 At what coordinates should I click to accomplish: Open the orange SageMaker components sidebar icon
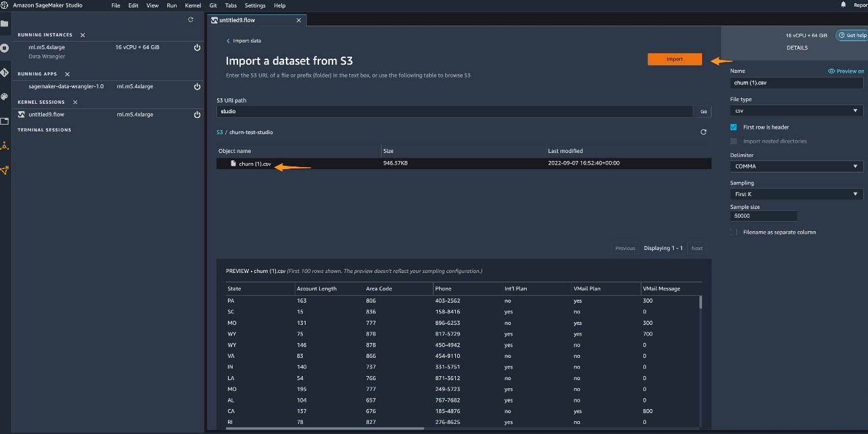(5, 146)
